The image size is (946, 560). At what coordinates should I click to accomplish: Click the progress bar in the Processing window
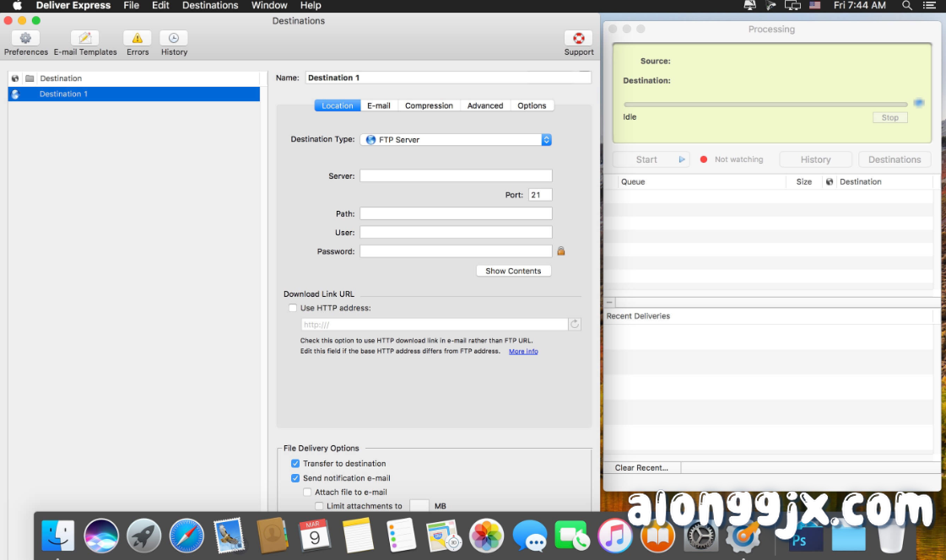point(765,104)
